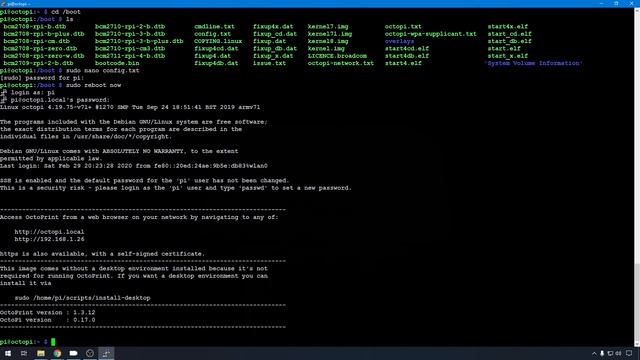Click the kernel7.img file name
Viewport: 640px width, 360px height.
(x=328, y=27)
